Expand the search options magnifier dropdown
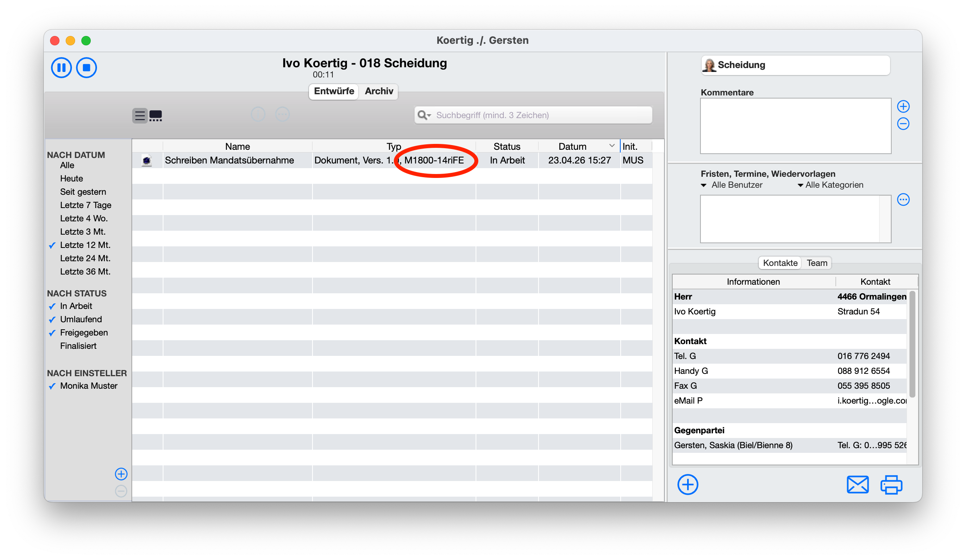The height and width of the screenshot is (560, 966). click(424, 115)
